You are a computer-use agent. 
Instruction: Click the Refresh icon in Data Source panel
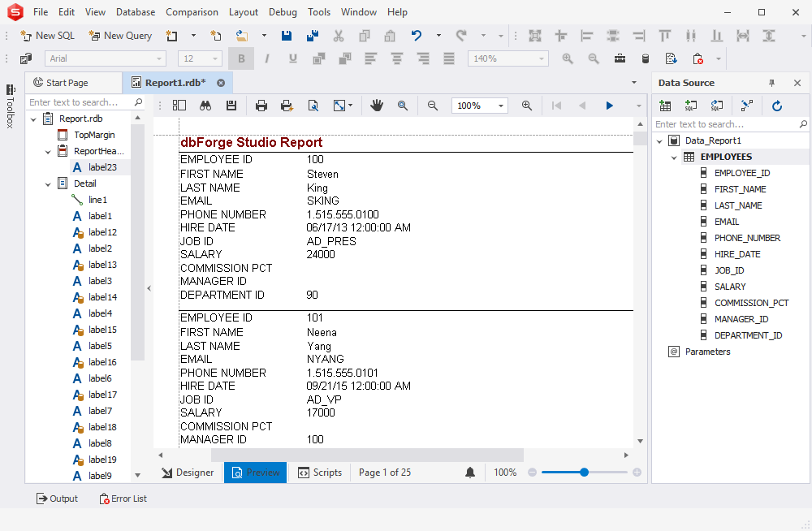(x=777, y=106)
